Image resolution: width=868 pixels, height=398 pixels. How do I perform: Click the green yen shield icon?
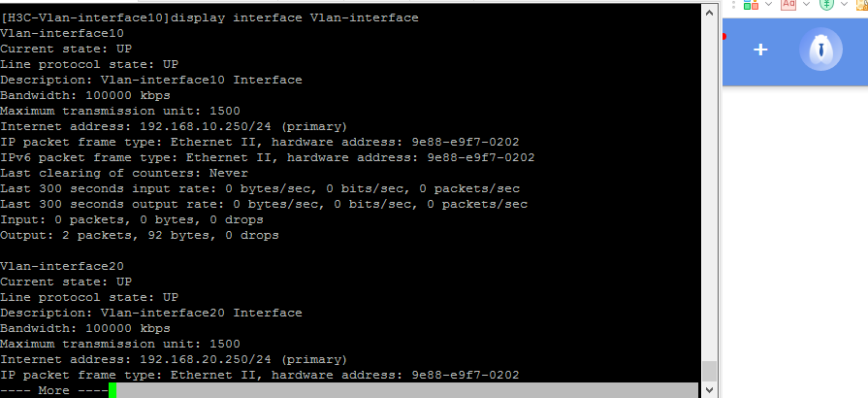pyautogui.click(x=826, y=4)
